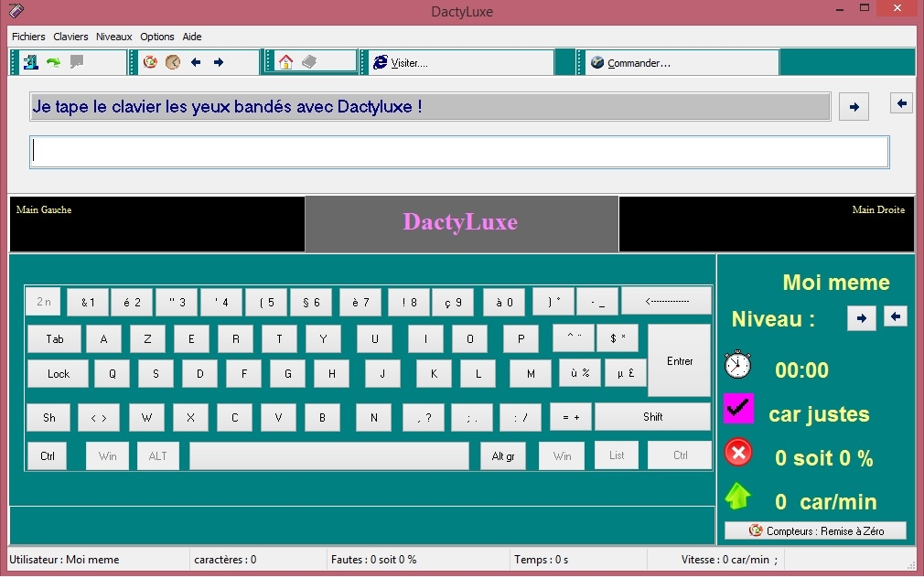Click the green curved arrow toolbar icon
The width and height of the screenshot is (924, 578).
54,62
